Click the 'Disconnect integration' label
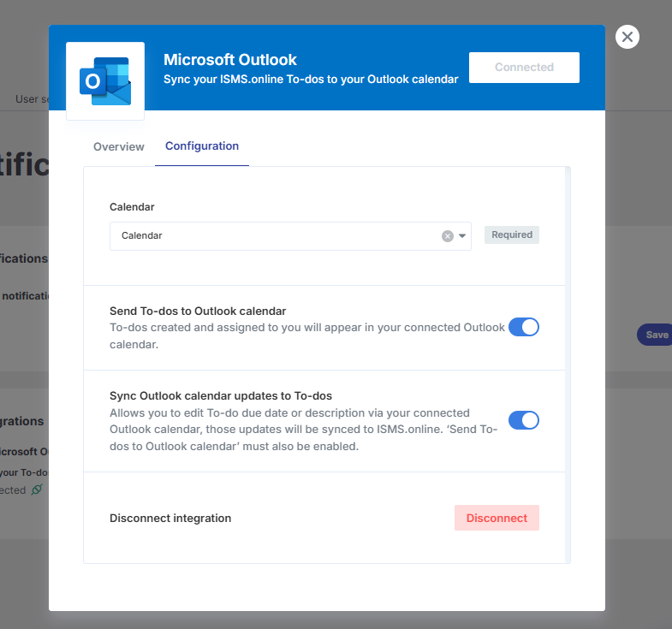Screen dimensions: 672x629 (x=170, y=518)
